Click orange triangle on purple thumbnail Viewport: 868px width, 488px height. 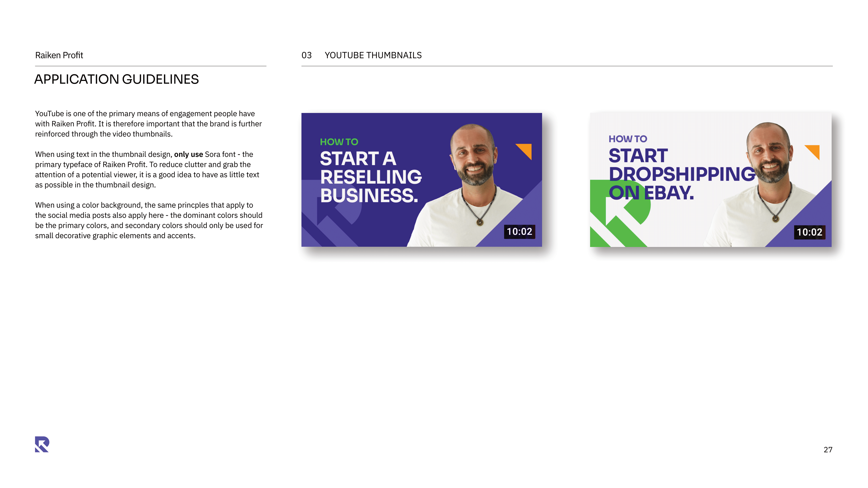point(526,150)
